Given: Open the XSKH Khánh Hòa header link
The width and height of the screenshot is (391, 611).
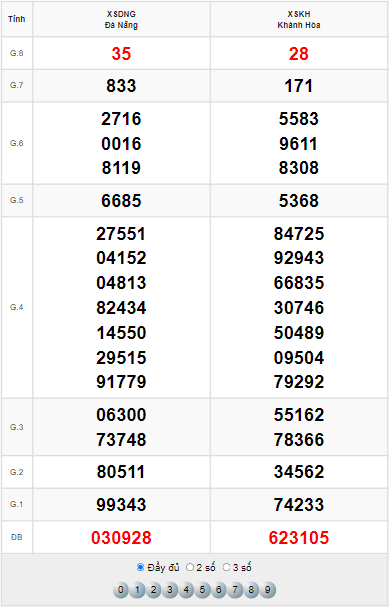Looking at the screenshot, I should click(x=300, y=20).
